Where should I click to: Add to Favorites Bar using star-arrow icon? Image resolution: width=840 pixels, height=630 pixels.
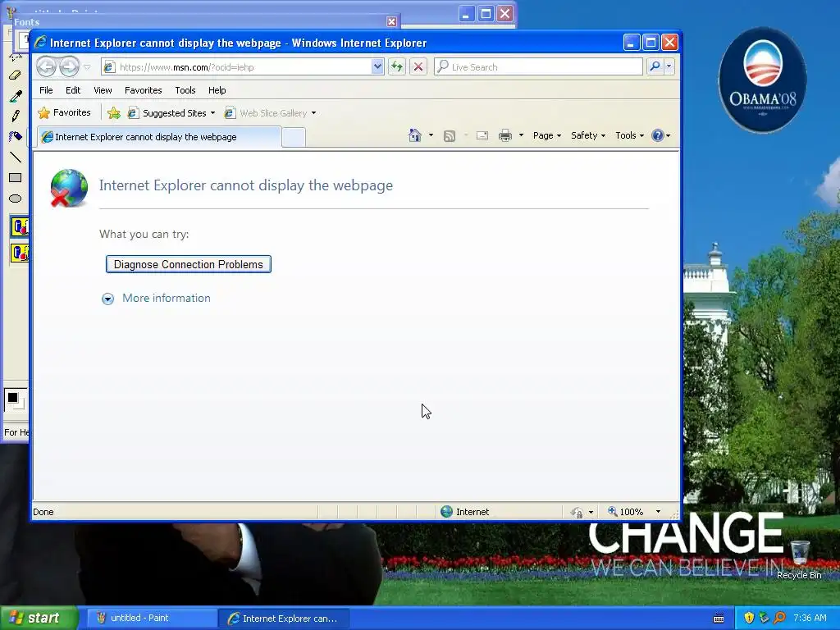(113, 113)
